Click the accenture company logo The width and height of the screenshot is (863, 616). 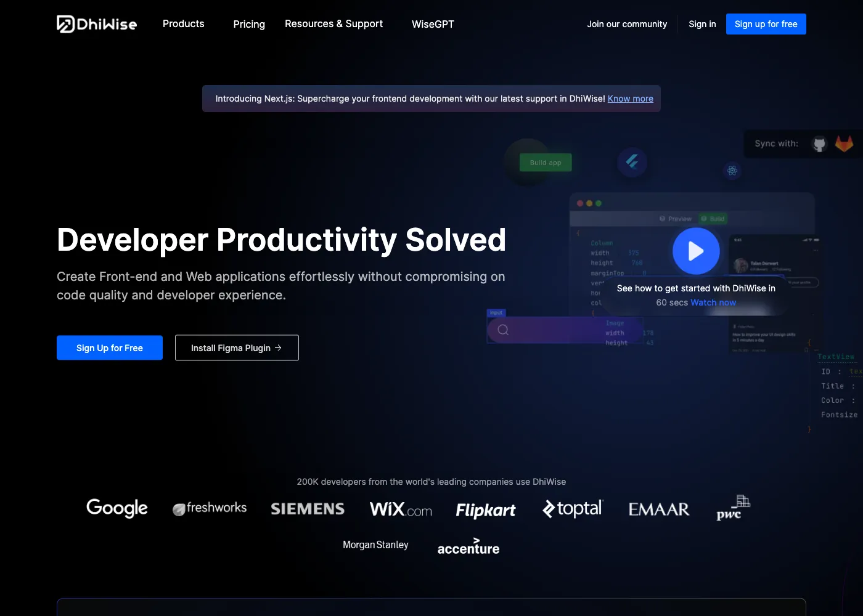[x=468, y=546]
